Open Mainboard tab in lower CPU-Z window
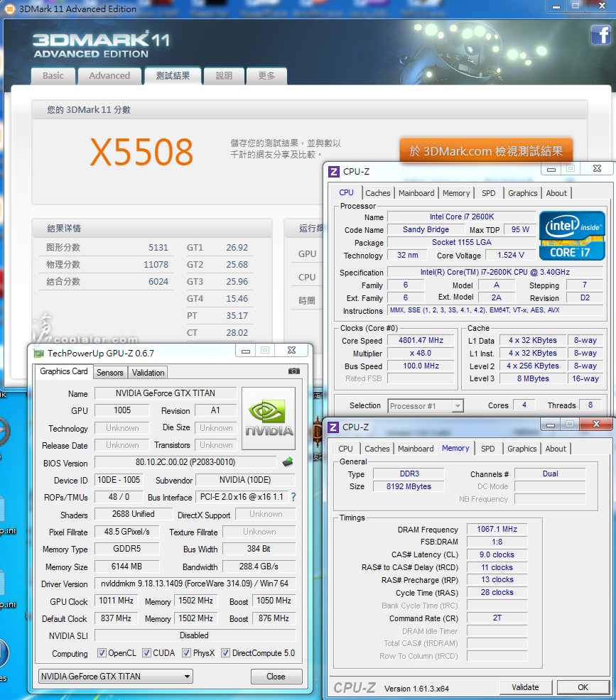 click(416, 449)
